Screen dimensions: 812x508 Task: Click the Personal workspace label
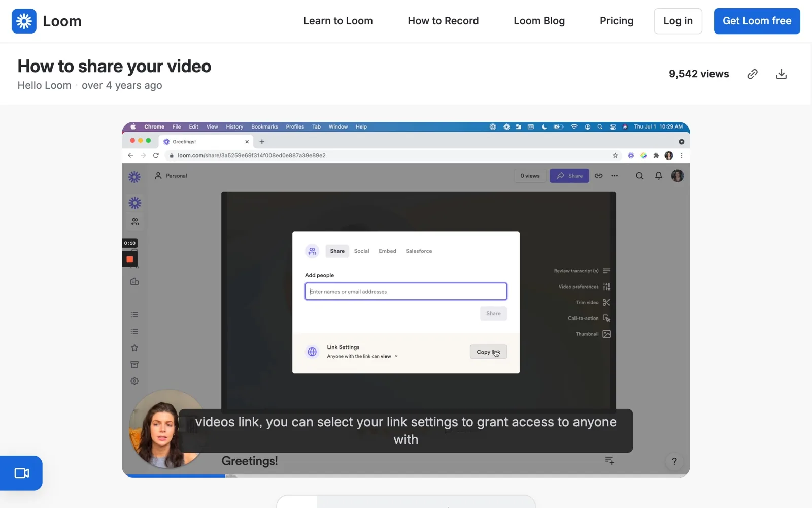(176, 176)
